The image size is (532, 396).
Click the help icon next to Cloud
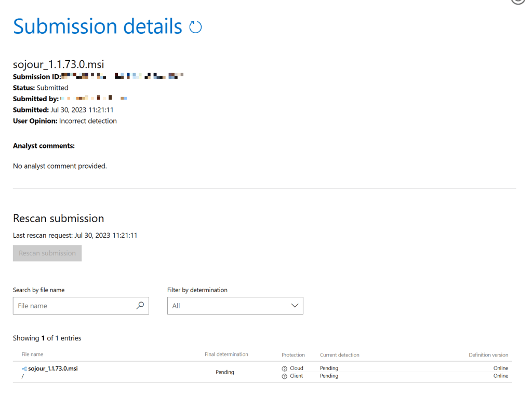(x=284, y=368)
